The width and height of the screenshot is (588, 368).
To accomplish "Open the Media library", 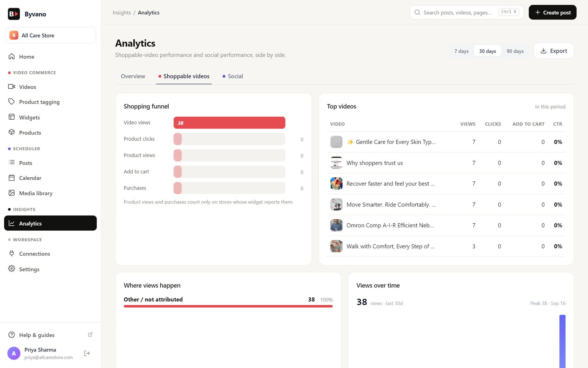I will [x=50, y=193].
